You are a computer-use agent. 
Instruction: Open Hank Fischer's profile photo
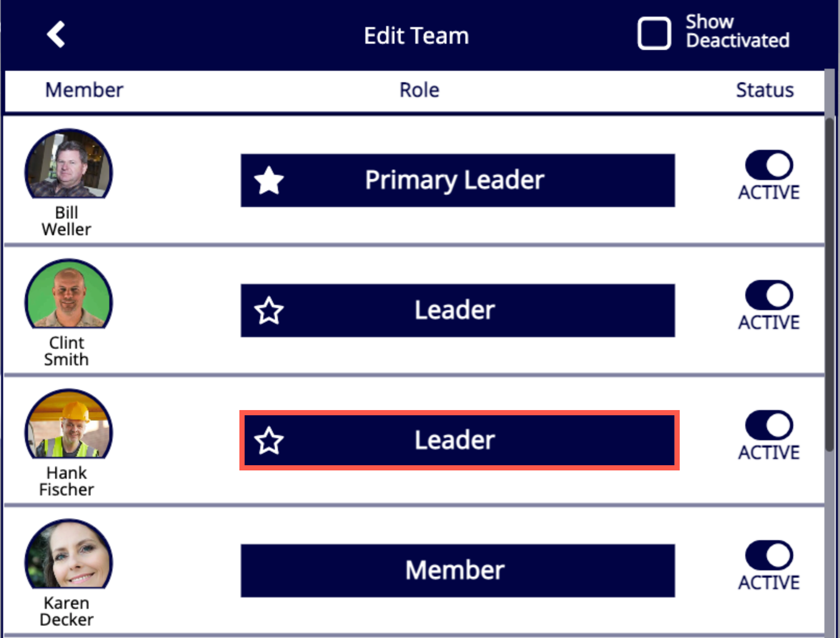point(69,424)
